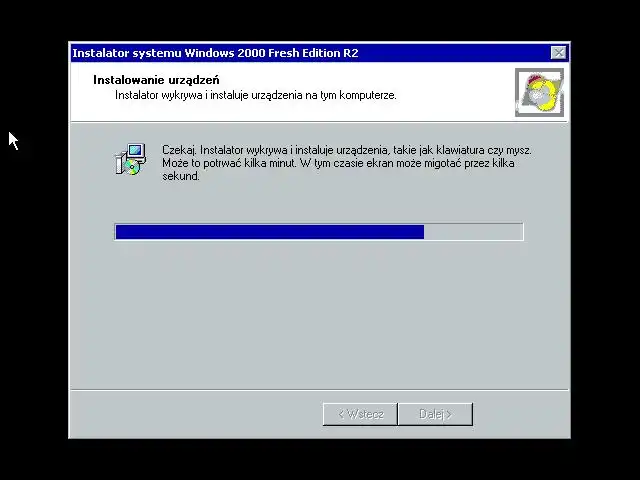Click the Windows 2000 setup logo icon
The height and width of the screenshot is (480, 640).
tap(539, 92)
